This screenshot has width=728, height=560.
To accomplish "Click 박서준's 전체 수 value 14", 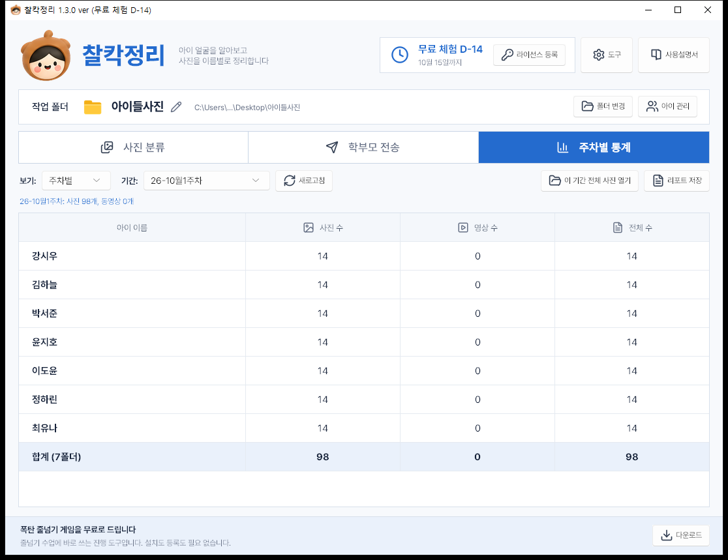I will point(632,314).
